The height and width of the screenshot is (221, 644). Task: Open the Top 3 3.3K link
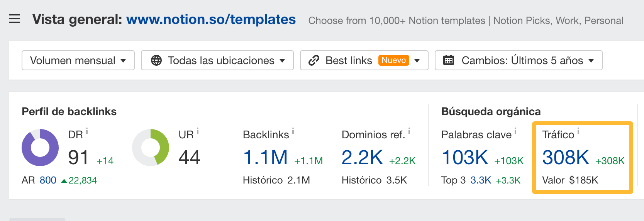tap(481, 180)
